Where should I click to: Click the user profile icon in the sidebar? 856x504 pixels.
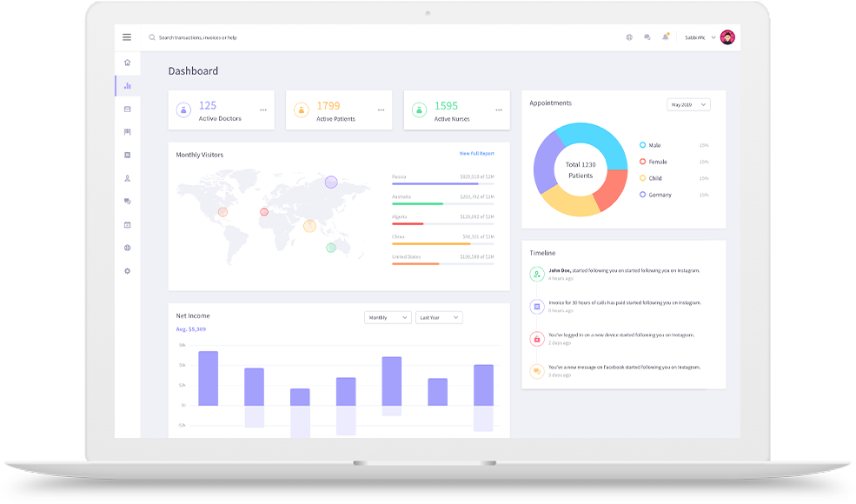click(x=127, y=178)
